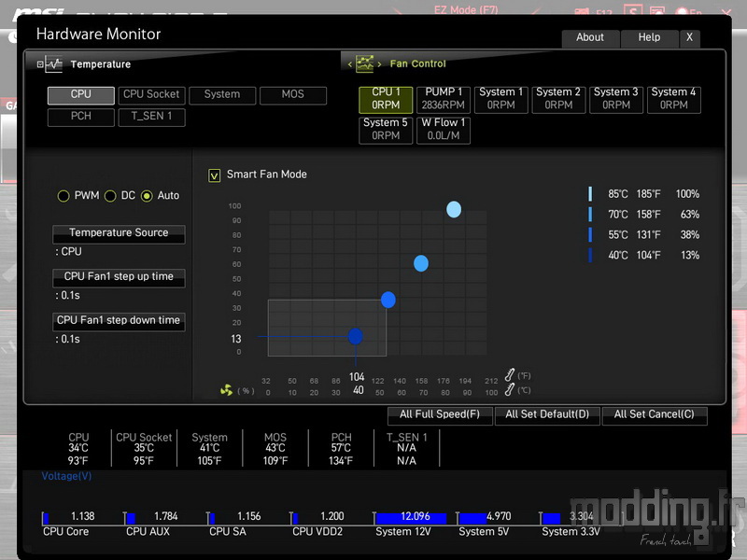The width and height of the screenshot is (747, 560).
Task: Click the System 5V voltage bar
Action: coord(473,518)
